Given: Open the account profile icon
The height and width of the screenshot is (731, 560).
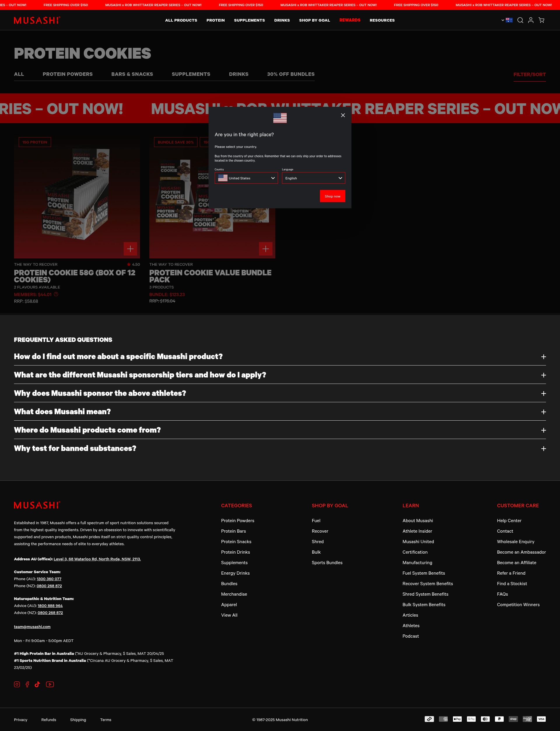Looking at the screenshot, I should (x=531, y=20).
